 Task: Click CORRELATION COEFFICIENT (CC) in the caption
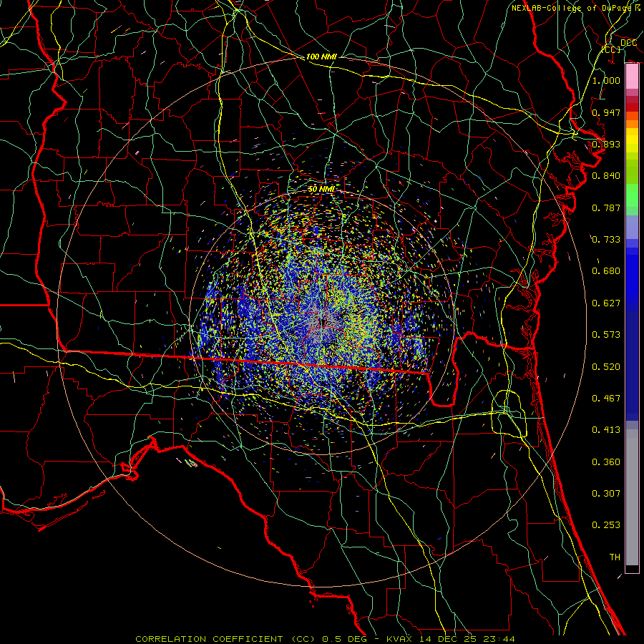coord(225,639)
